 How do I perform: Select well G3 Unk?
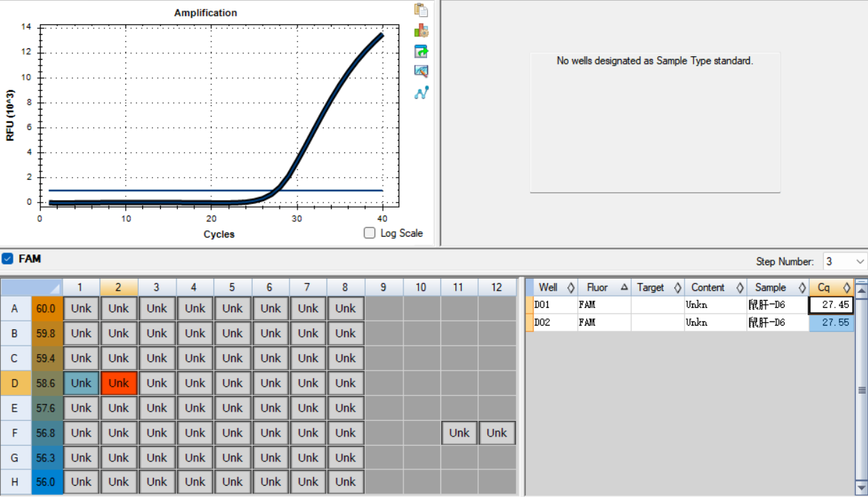157,458
